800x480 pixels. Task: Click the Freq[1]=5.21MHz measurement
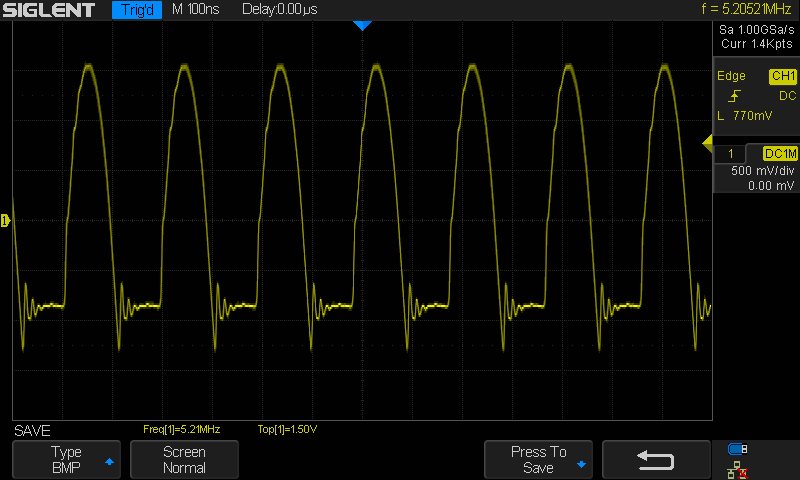tap(182, 430)
